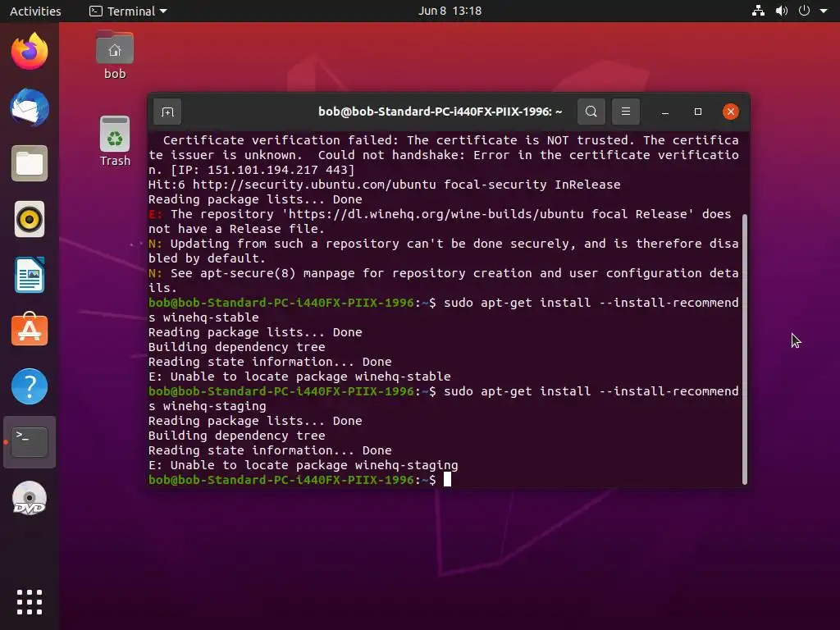Open the Terminal app menu in top bar
This screenshot has height=630, width=840.
(x=128, y=11)
